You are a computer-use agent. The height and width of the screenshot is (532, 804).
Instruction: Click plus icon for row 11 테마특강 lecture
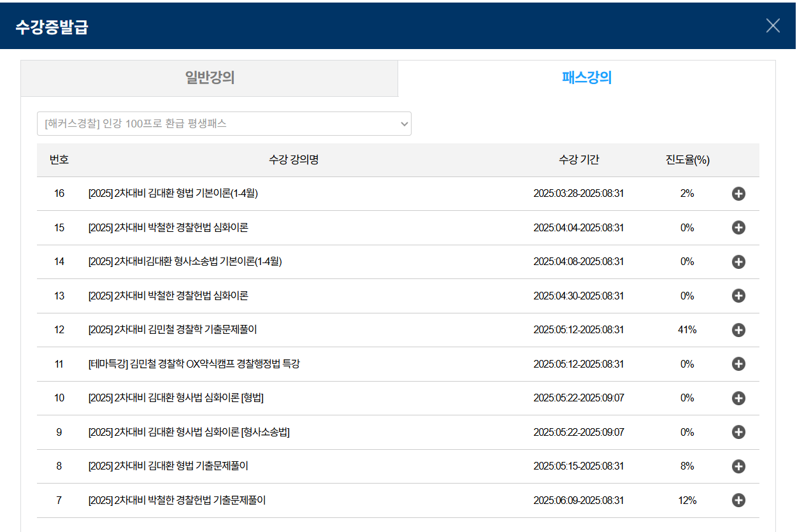click(738, 364)
